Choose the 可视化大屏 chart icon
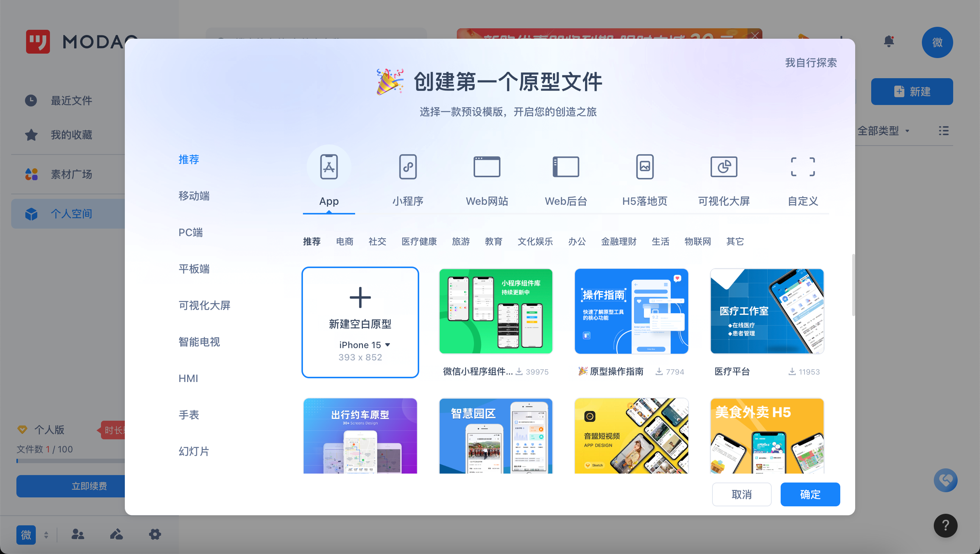Screen dimensions: 980x554 pyautogui.click(x=724, y=167)
